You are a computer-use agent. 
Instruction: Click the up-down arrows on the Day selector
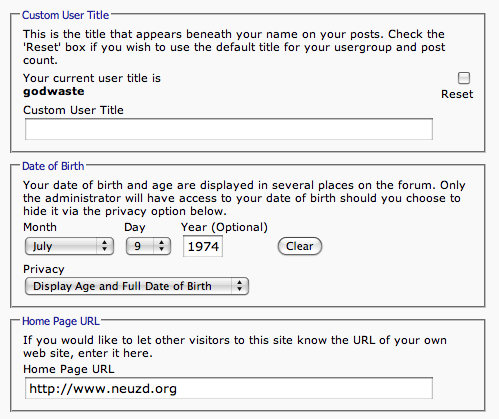click(x=162, y=246)
